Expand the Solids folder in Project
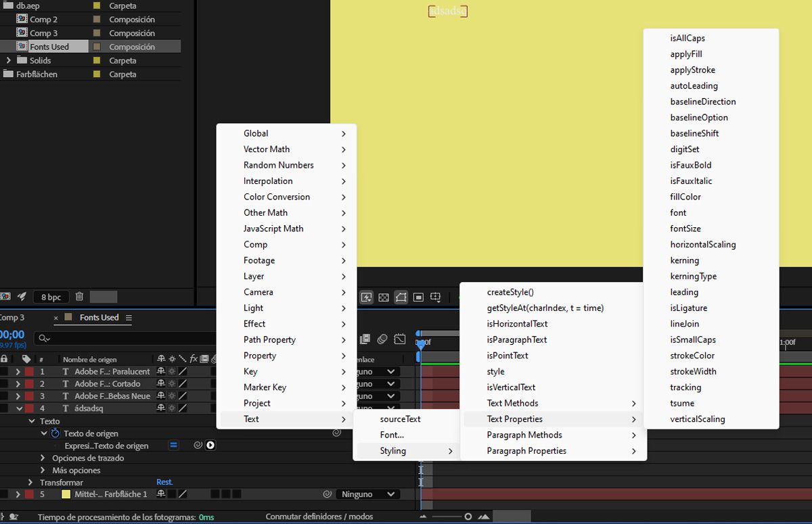Image resolution: width=812 pixels, height=524 pixels. 9,60
